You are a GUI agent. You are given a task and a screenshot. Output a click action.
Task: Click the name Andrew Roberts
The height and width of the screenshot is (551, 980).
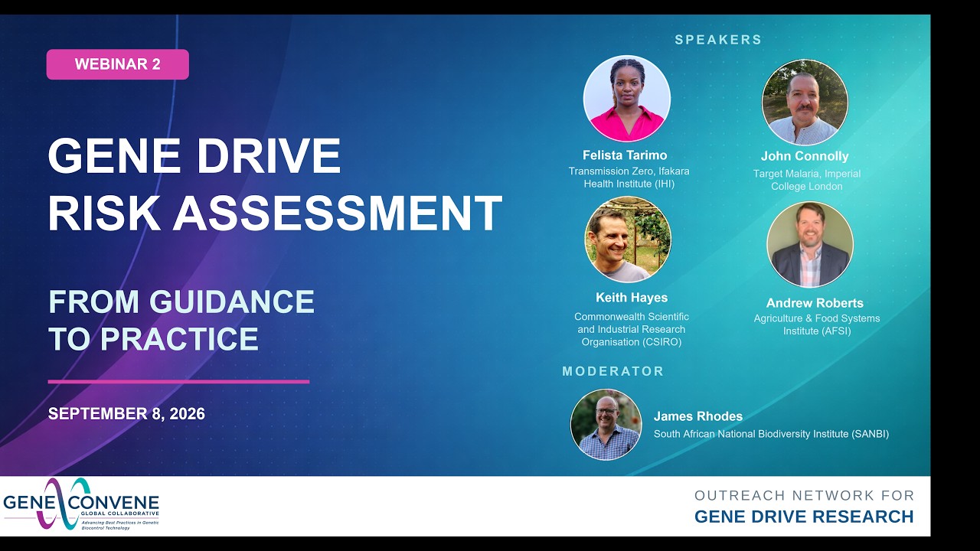pos(815,303)
